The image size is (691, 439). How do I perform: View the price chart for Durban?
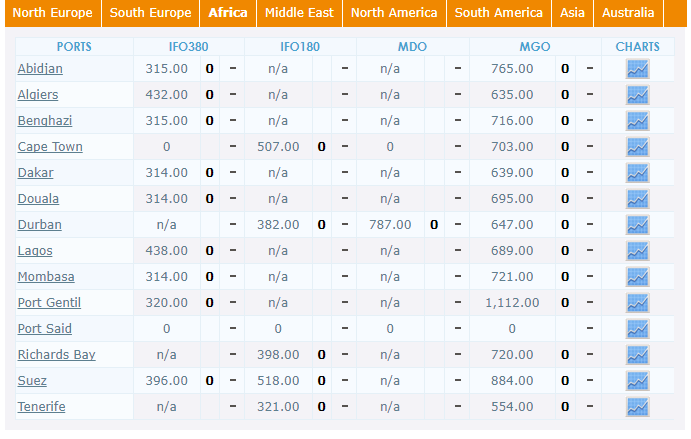tap(637, 225)
